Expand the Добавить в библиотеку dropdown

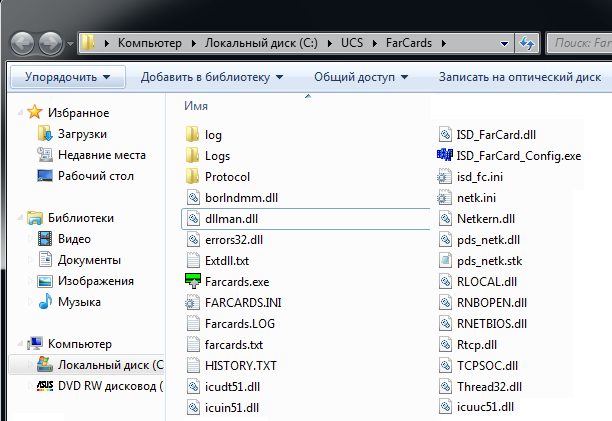point(211,77)
